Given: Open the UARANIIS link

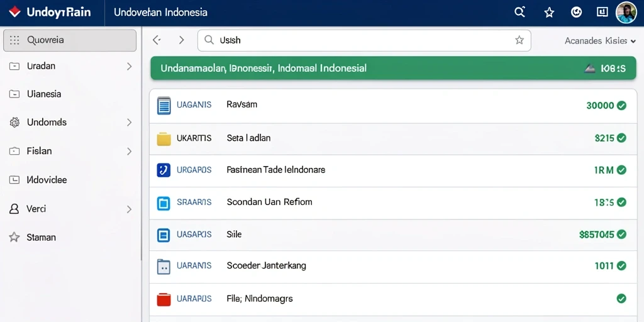Looking at the screenshot, I should [194, 266].
